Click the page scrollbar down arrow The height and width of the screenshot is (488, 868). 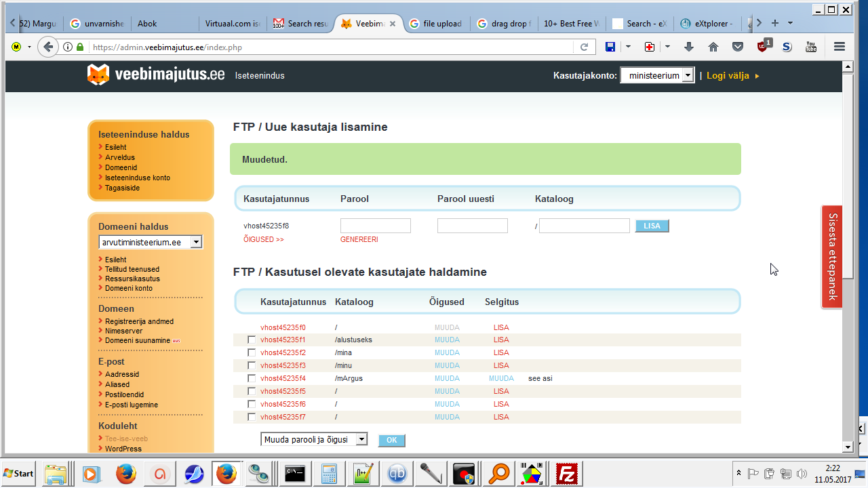click(x=847, y=447)
